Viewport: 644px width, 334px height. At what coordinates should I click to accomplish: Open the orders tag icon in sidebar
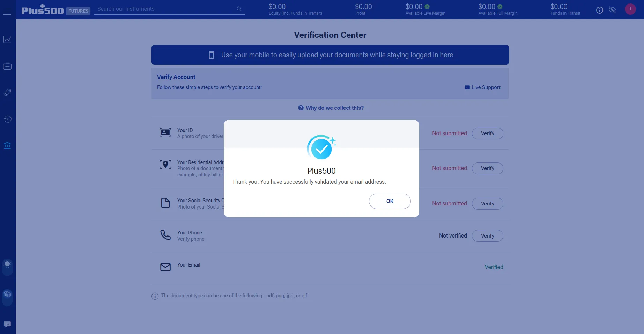tap(7, 93)
